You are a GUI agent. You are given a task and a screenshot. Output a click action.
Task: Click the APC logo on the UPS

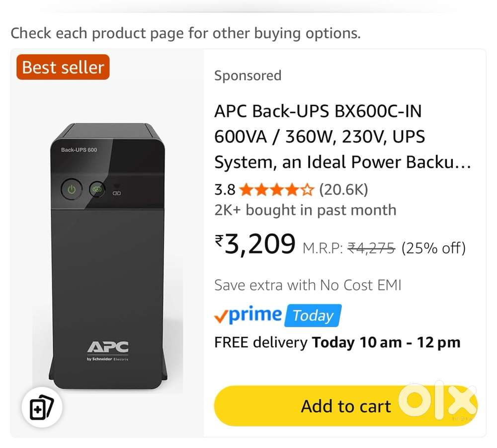click(x=108, y=347)
